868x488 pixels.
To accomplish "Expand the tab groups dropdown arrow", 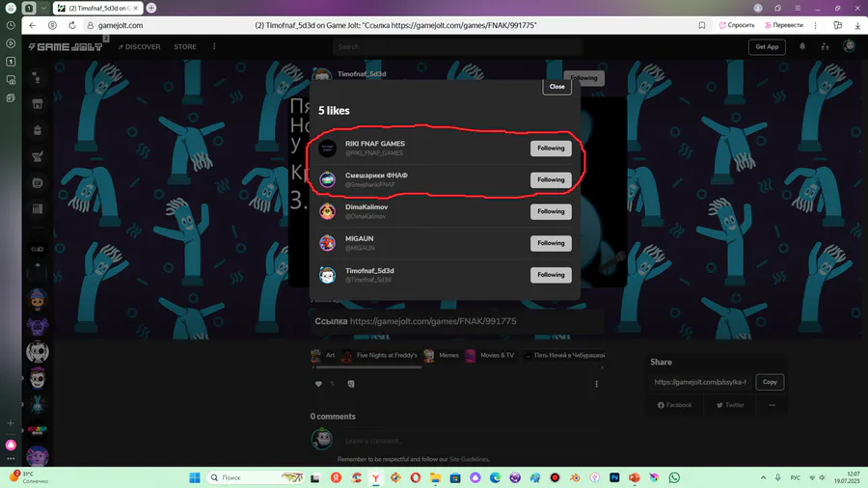I will pyautogui.click(x=43, y=9).
